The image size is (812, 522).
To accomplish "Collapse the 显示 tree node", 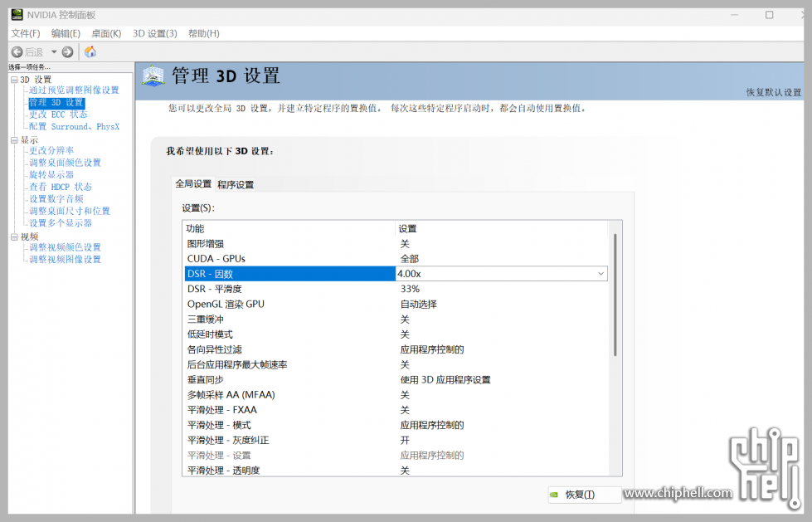I will 14,140.
